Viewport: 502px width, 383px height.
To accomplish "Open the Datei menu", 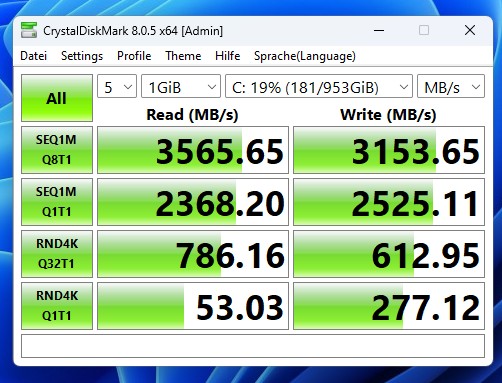I will tap(34, 56).
